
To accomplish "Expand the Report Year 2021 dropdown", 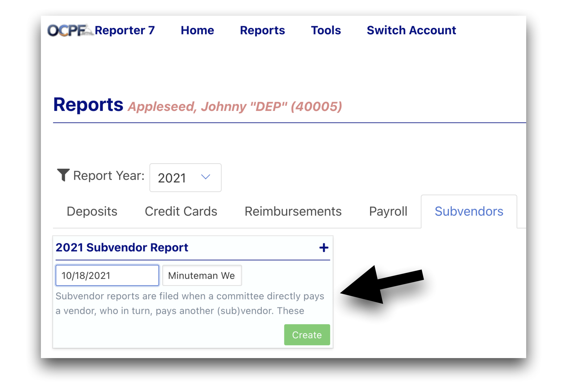I will pyautogui.click(x=185, y=178).
